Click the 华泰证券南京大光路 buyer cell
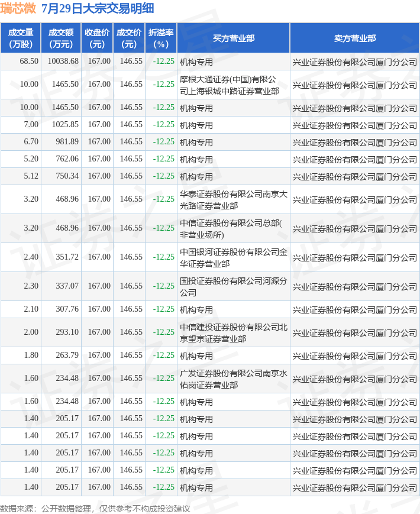The image size is (420, 514). 234,200
